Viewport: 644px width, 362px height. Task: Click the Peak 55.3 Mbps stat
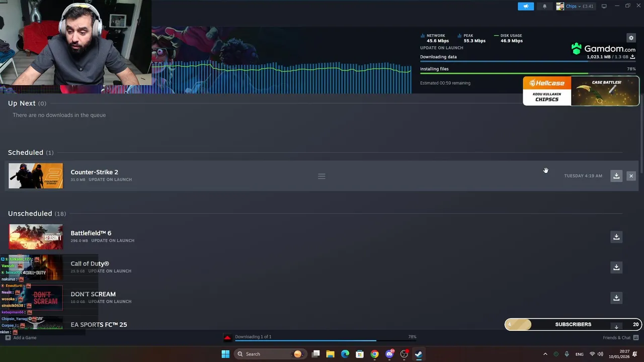point(471,38)
